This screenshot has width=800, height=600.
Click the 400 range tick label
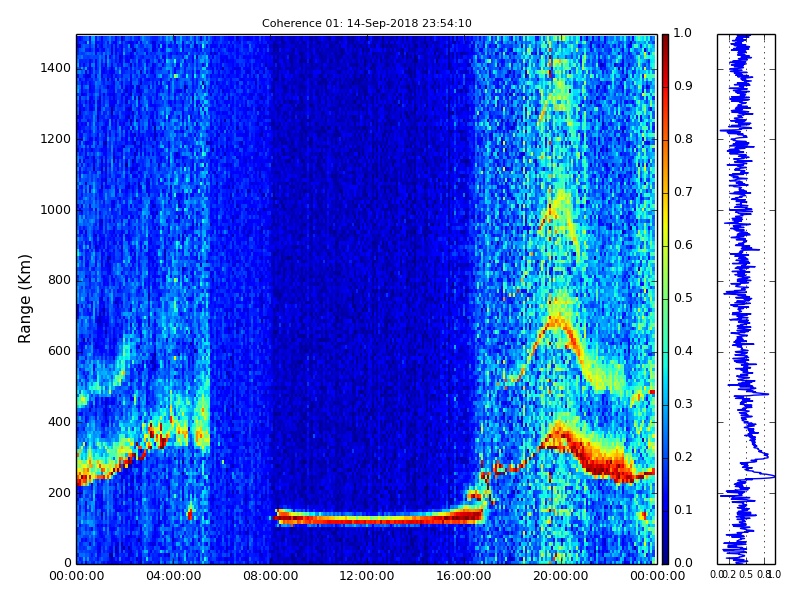tap(59, 422)
